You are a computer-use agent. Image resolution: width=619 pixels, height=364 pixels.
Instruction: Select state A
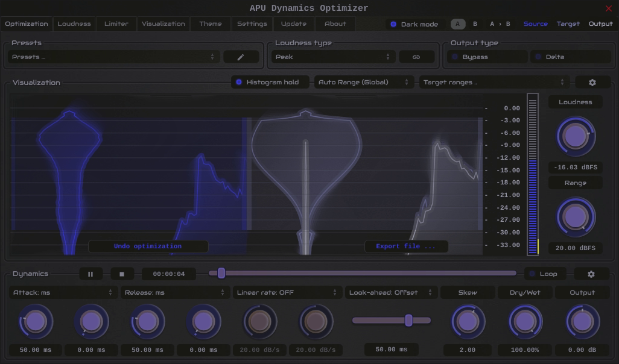pos(457,24)
